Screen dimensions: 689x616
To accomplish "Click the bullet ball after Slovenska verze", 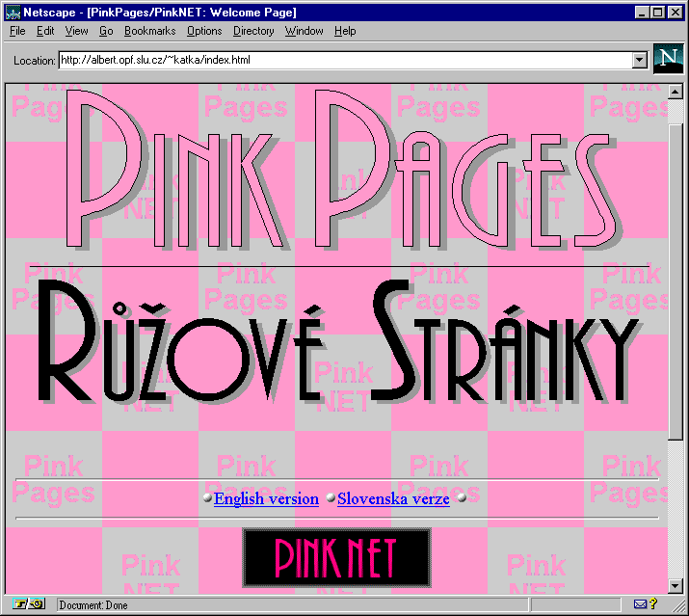I will pyautogui.click(x=462, y=497).
